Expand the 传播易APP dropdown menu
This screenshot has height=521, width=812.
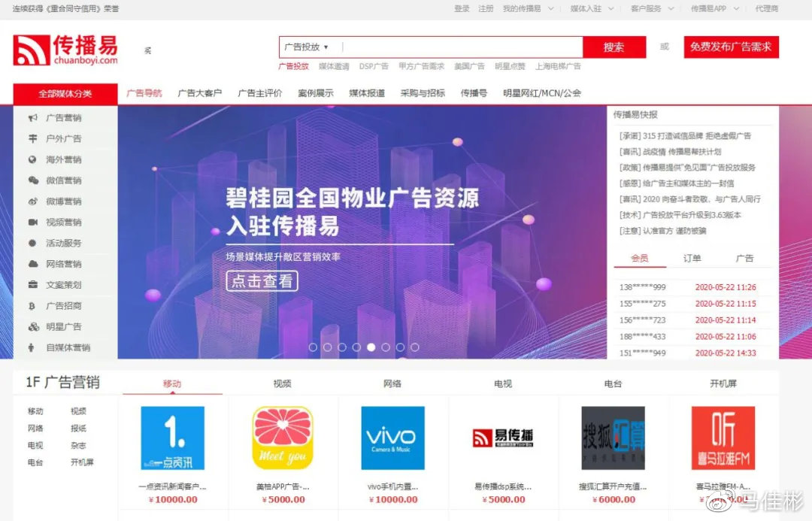(x=715, y=9)
